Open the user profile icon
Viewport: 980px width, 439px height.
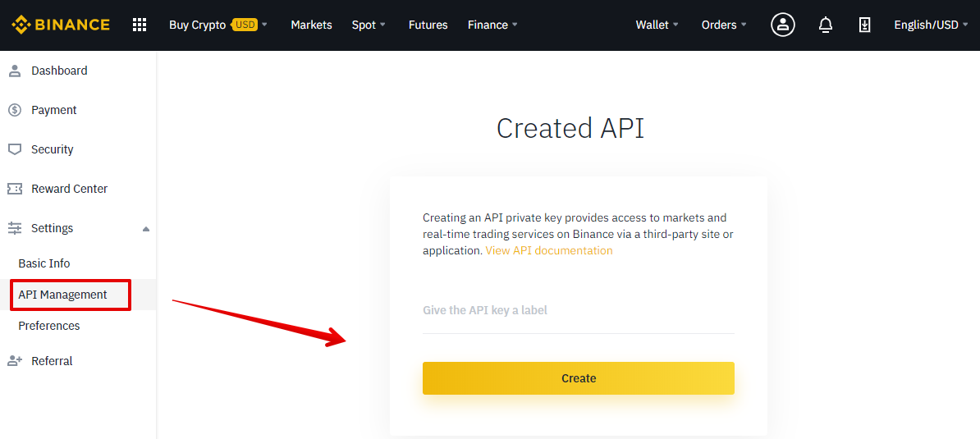782,25
